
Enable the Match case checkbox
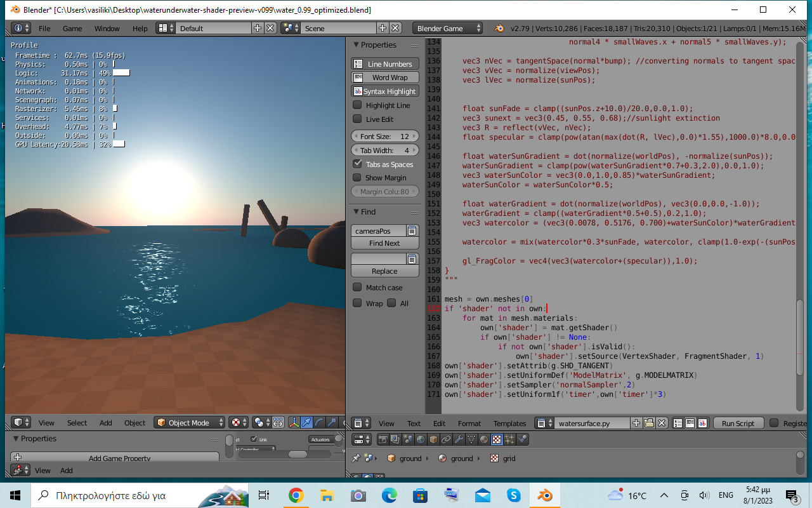pos(357,288)
